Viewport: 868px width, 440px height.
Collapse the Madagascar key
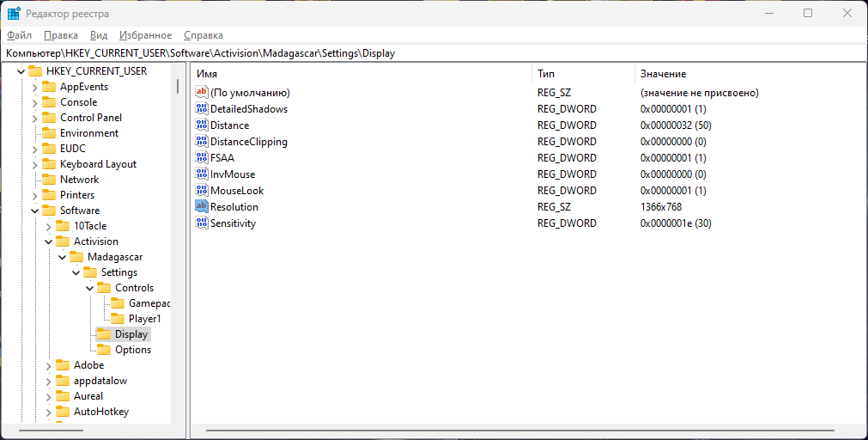click(x=63, y=257)
